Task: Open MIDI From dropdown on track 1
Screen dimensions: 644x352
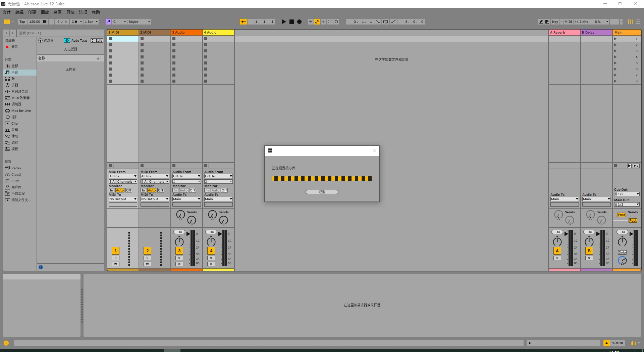Action: click(122, 176)
